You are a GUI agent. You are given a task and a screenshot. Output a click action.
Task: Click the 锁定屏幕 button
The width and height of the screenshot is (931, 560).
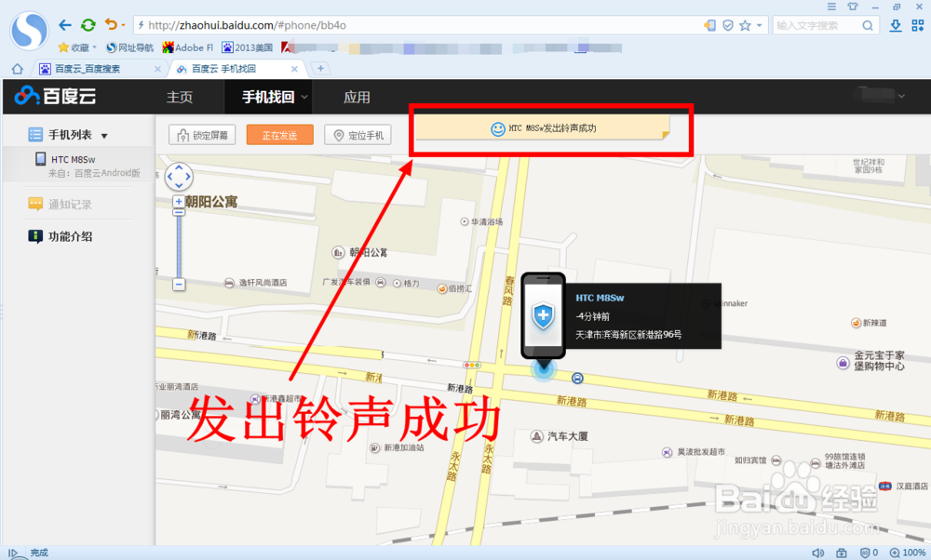202,135
